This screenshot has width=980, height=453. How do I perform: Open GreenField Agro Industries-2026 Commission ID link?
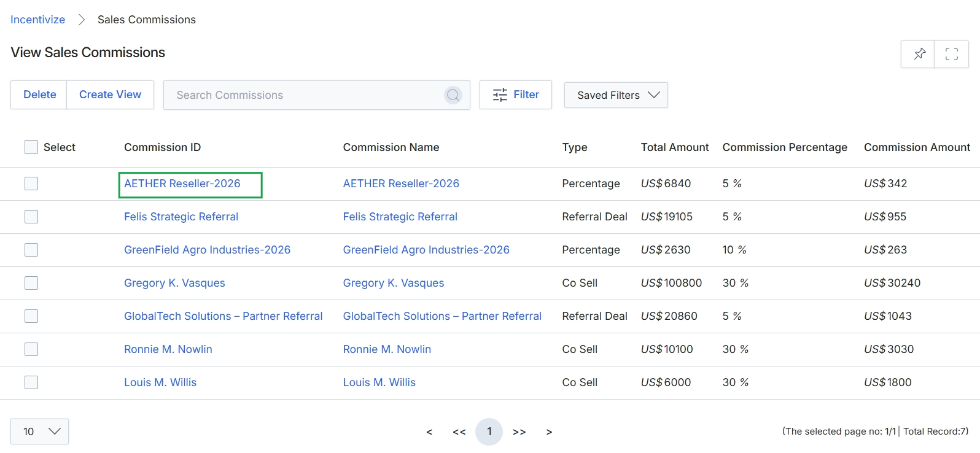207,250
